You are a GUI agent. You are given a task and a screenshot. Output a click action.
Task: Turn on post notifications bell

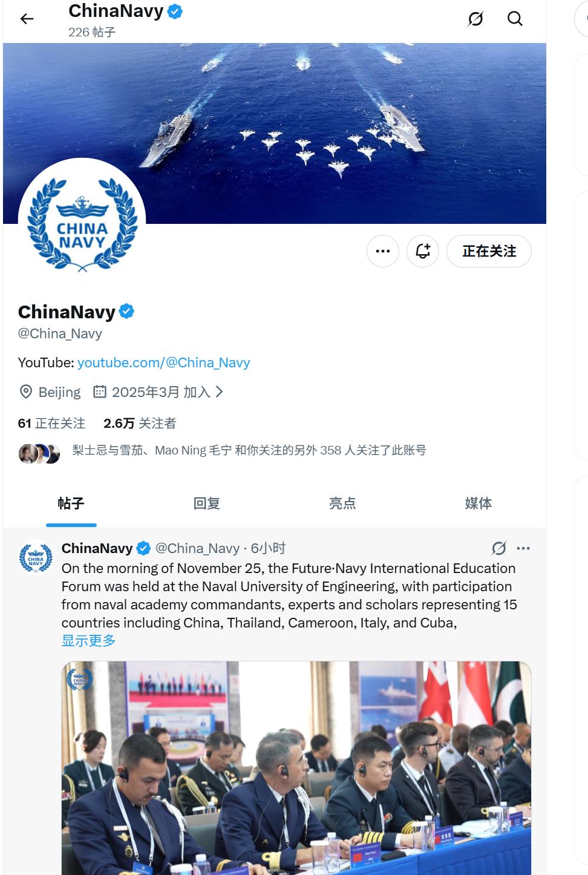coord(423,251)
